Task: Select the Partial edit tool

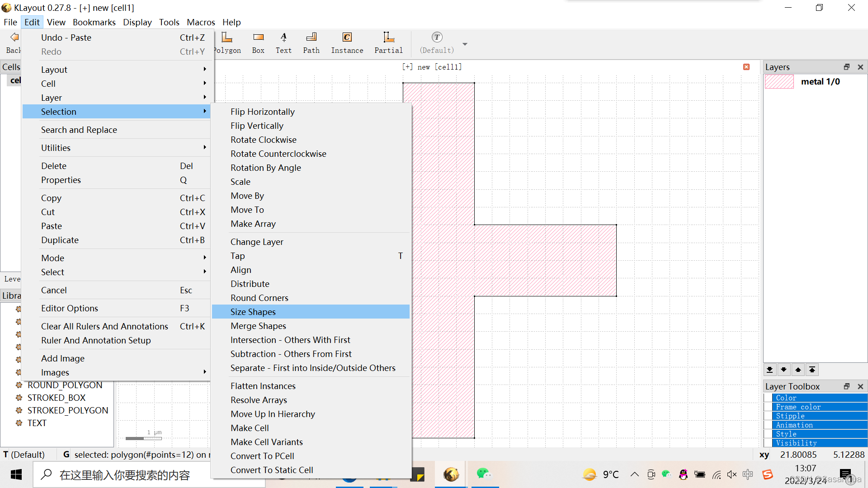Action: click(x=388, y=43)
